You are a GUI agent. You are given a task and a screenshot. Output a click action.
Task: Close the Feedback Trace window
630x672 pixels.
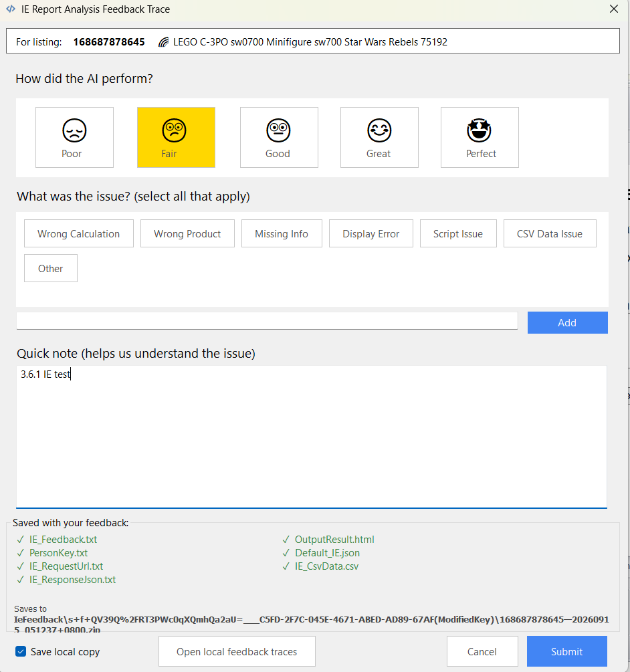point(614,9)
